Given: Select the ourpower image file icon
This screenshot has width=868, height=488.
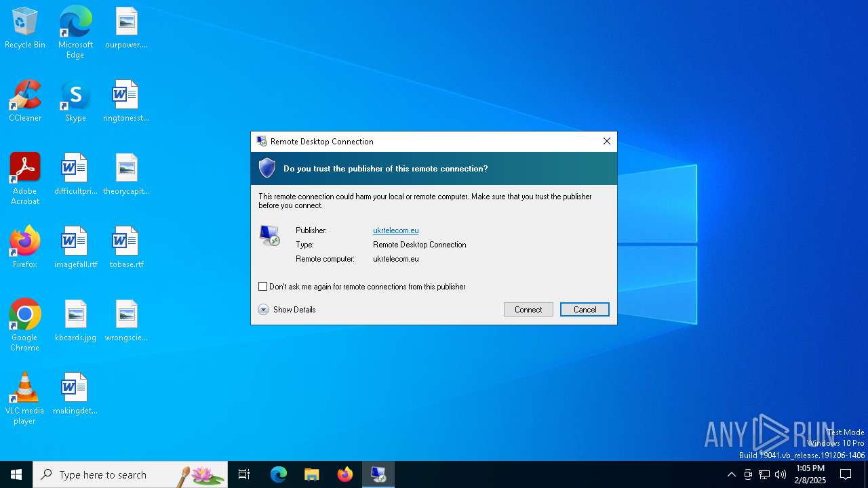Looking at the screenshot, I should [x=126, y=28].
